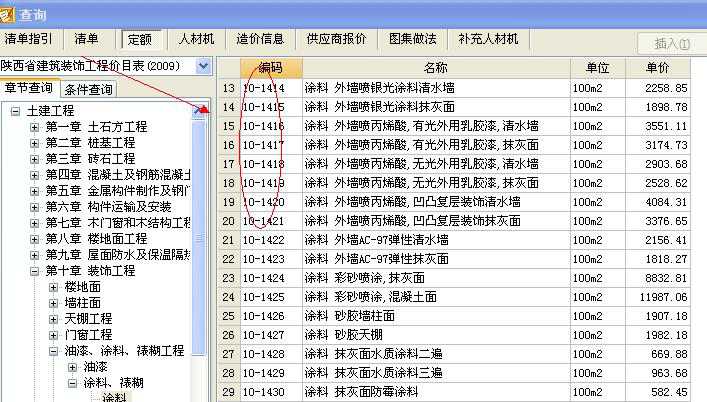Viewport: 707px width, 402px height.
Task: Open the price table dropdown 陕西省建筑装饰工程价目表
Action: pos(204,66)
